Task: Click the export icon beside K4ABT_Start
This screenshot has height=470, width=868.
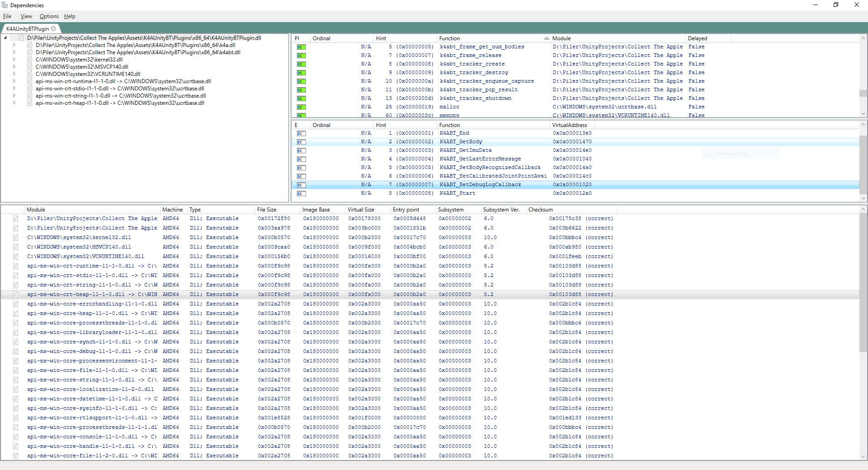Action: click(x=301, y=193)
